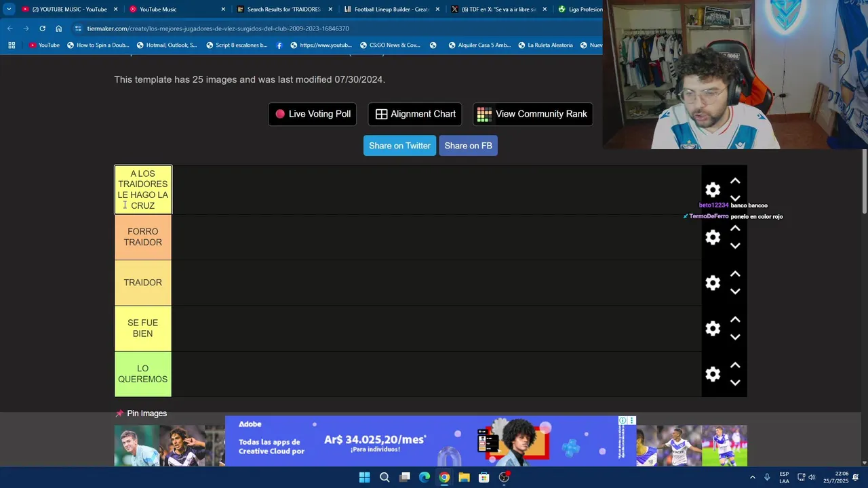Go back using browser back arrow

[x=9, y=28]
